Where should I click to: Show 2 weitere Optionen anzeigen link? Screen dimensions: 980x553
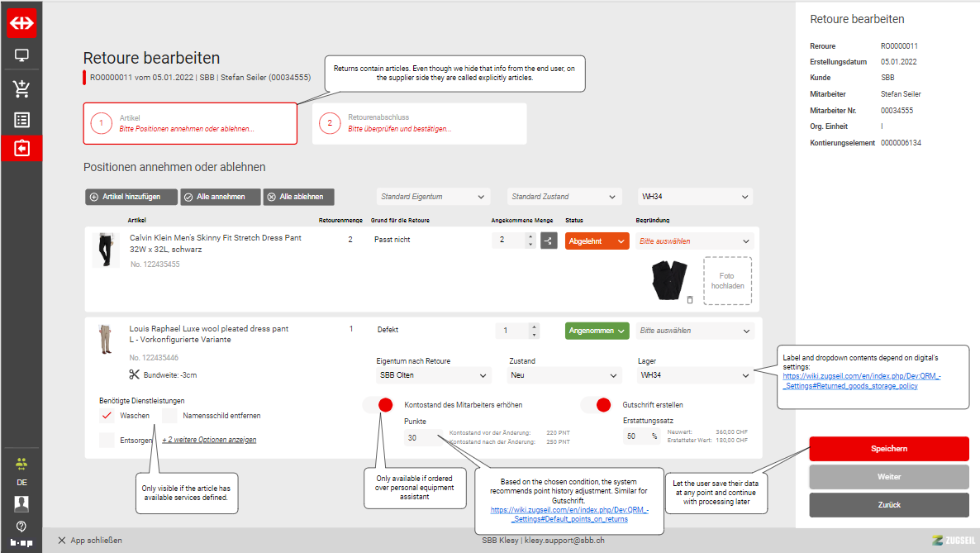click(x=209, y=440)
